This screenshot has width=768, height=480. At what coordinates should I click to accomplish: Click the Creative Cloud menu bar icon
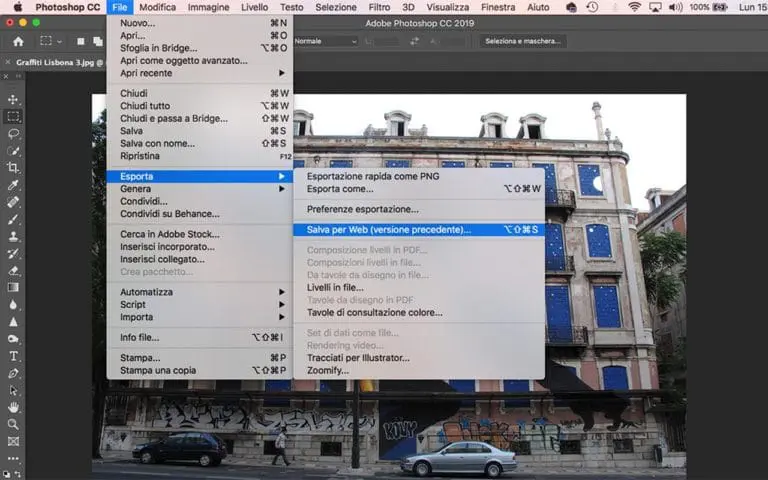[571, 7]
